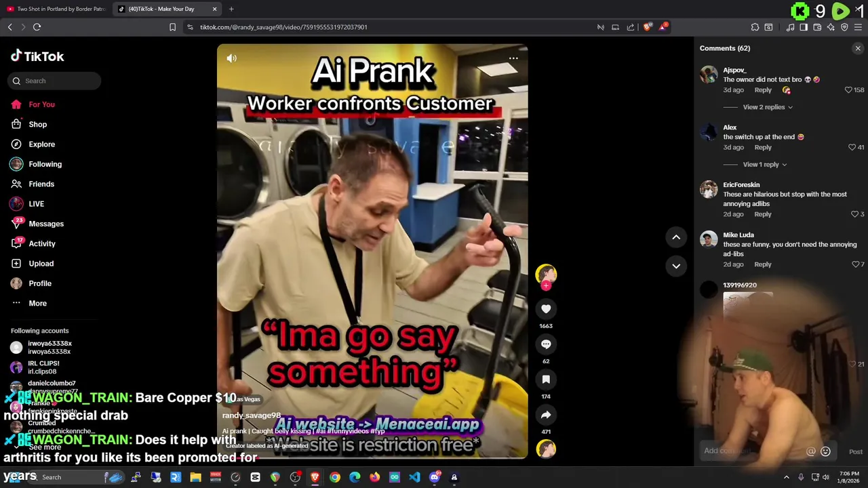Like Ajspov_'s comment with 158 likes
Screen dimensions: 868x488
pos(848,90)
